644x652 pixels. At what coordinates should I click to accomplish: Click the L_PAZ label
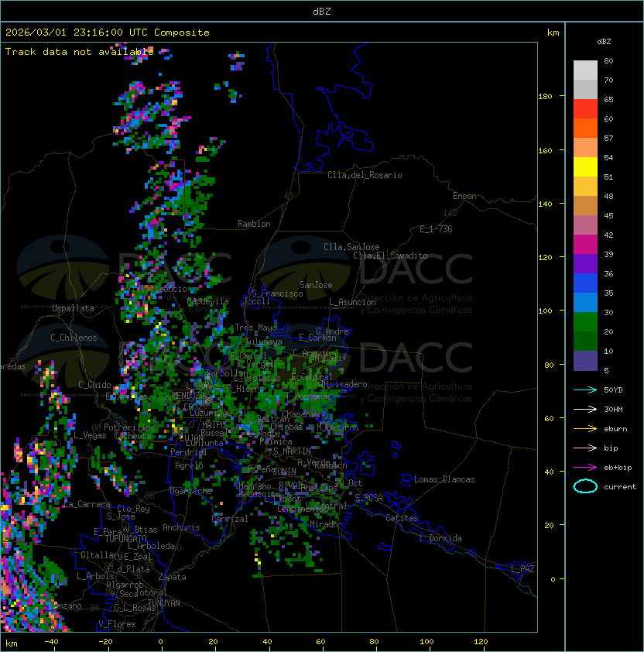(x=522, y=569)
